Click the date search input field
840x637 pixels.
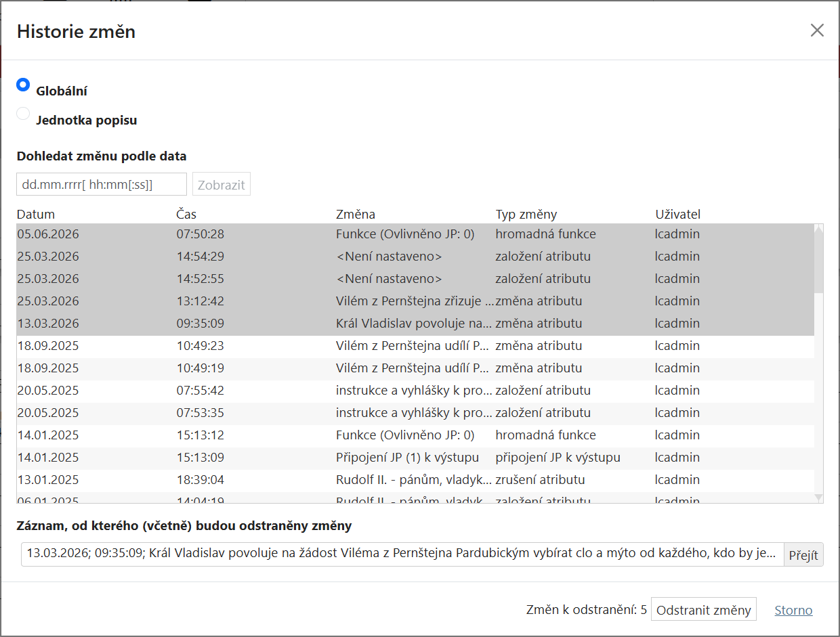coord(102,184)
